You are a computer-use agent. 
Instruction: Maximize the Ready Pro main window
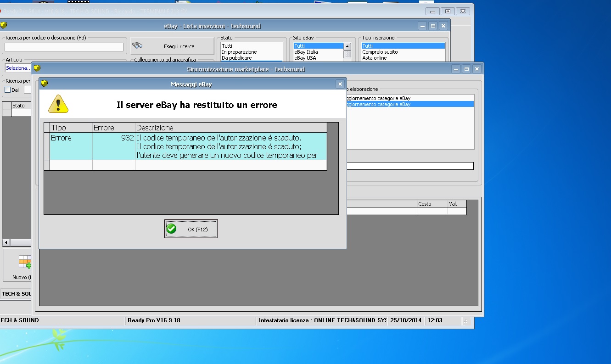(x=448, y=11)
